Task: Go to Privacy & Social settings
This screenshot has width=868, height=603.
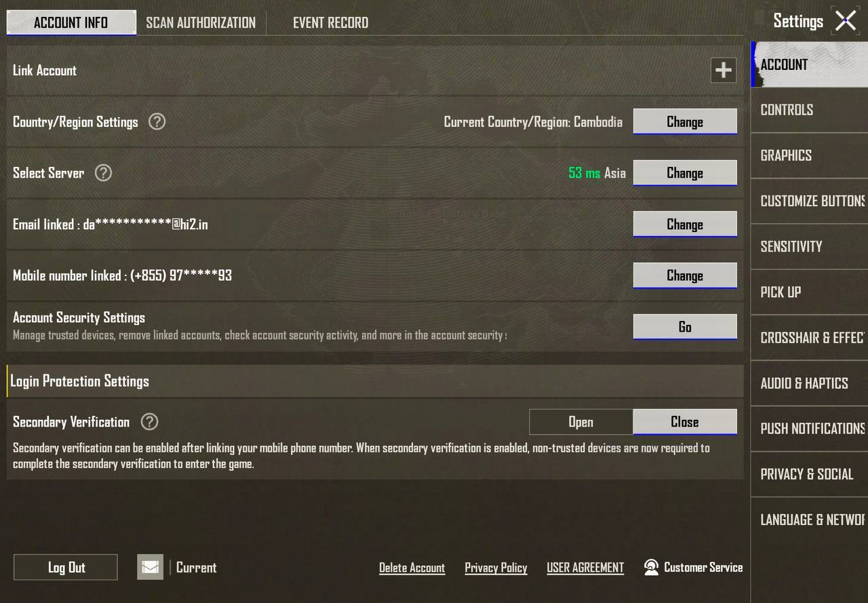Action: 810,474
